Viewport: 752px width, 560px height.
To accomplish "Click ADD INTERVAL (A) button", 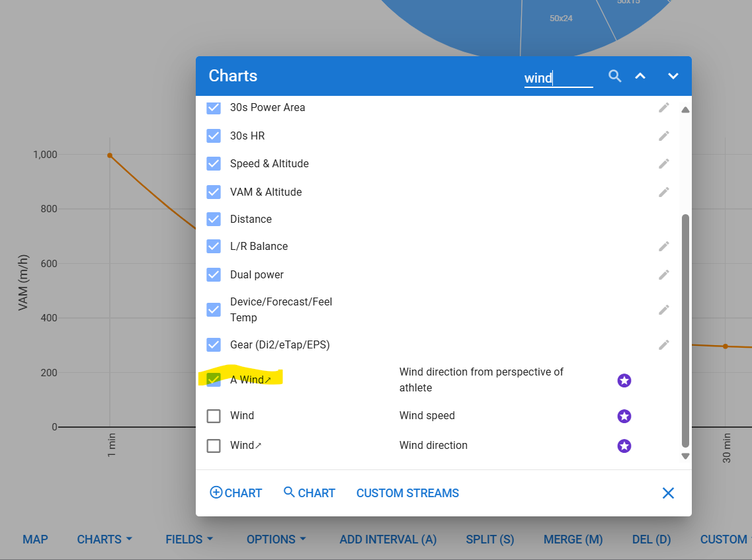I will [x=388, y=540].
